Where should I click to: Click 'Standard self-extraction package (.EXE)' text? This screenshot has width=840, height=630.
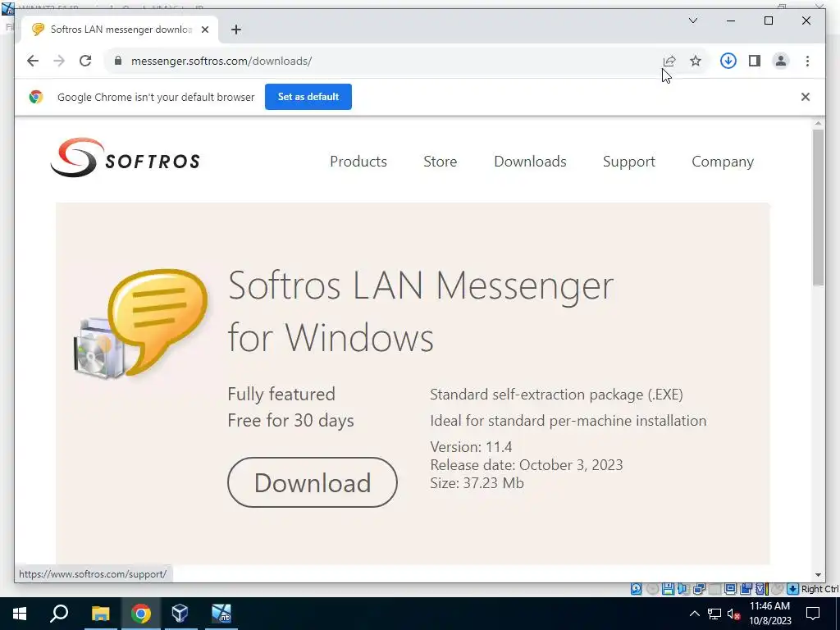pos(557,395)
